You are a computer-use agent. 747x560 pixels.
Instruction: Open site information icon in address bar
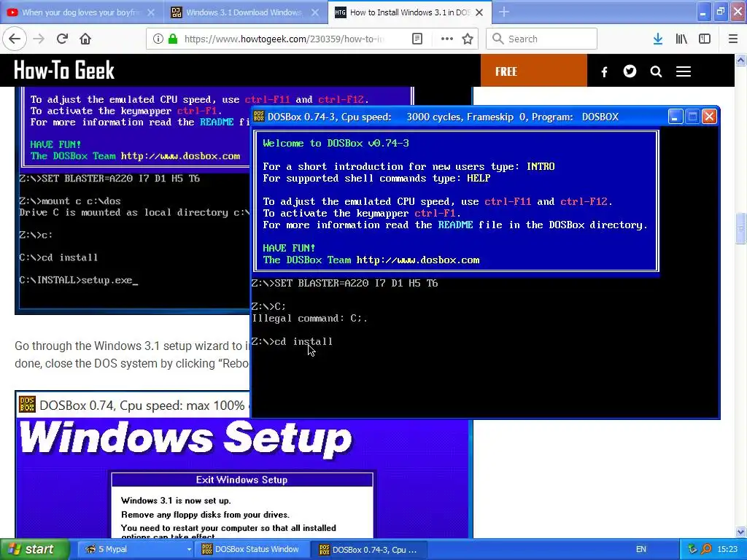pyautogui.click(x=158, y=39)
